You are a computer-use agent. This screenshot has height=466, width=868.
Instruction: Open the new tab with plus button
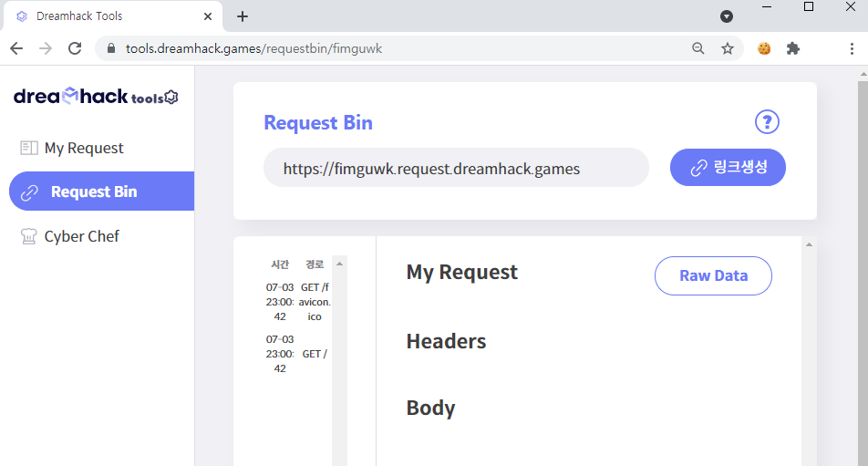pyautogui.click(x=243, y=16)
